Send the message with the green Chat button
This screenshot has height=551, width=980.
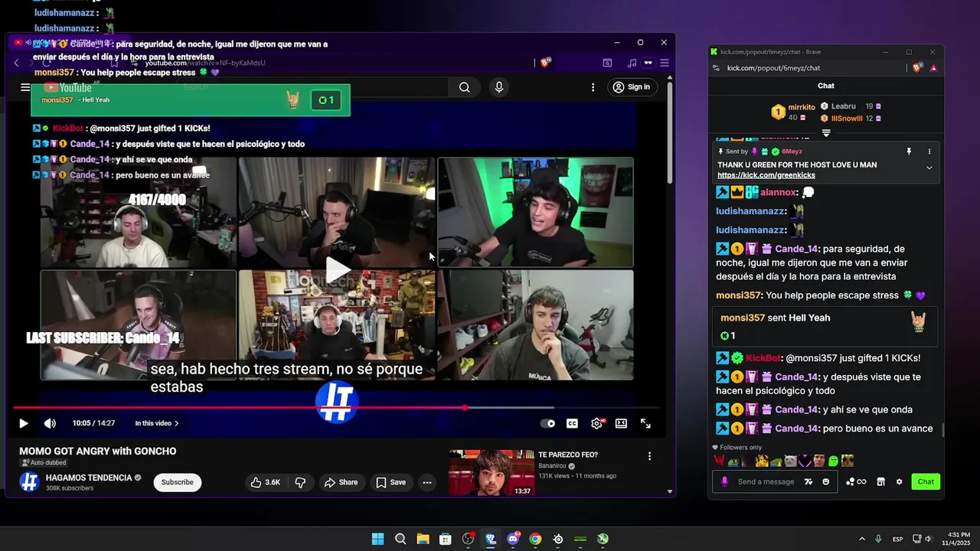(x=926, y=481)
